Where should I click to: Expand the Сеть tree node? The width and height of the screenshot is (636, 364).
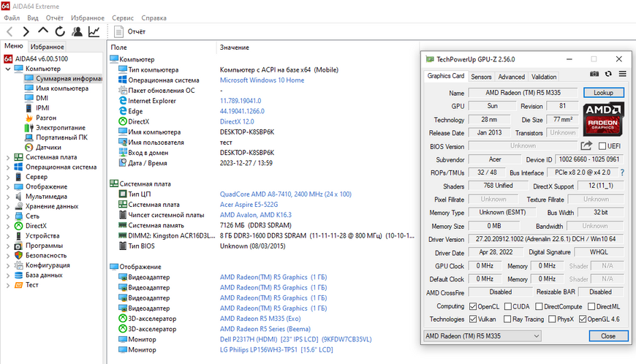[8, 216]
